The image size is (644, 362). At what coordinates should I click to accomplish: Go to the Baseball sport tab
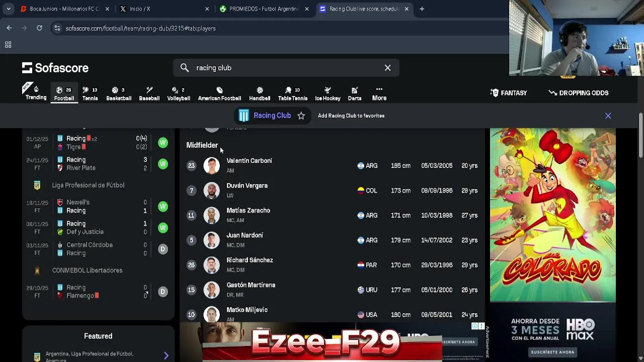(x=149, y=94)
